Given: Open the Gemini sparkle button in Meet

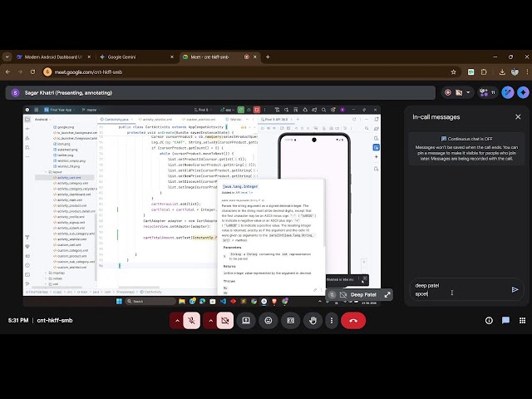Looking at the screenshot, I should click(x=524, y=92).
